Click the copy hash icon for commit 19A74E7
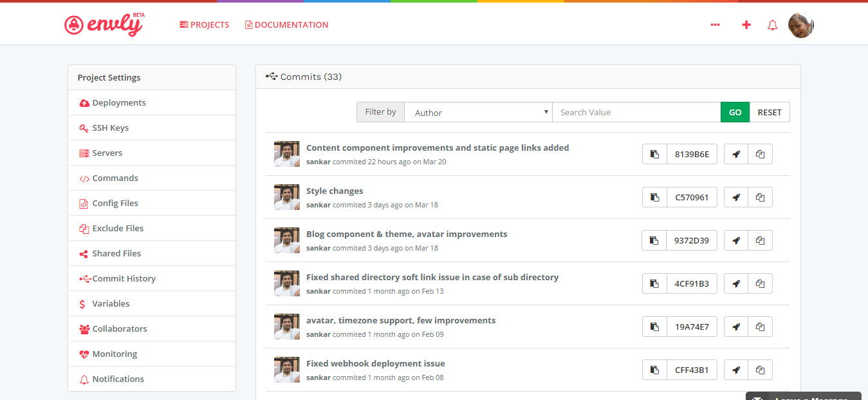The image size is (868, 400). [654, 327]
